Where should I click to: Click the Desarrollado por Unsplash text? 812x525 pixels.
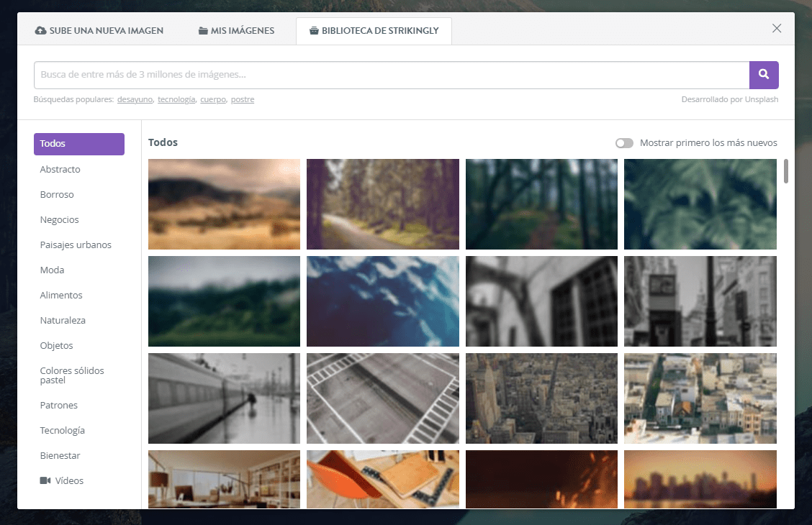(730, 99)
